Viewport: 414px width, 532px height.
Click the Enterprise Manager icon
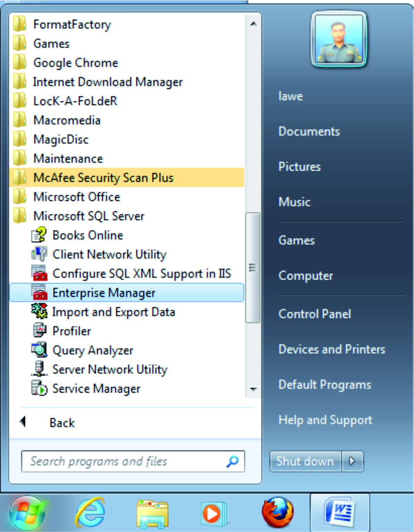click(39, 292)
